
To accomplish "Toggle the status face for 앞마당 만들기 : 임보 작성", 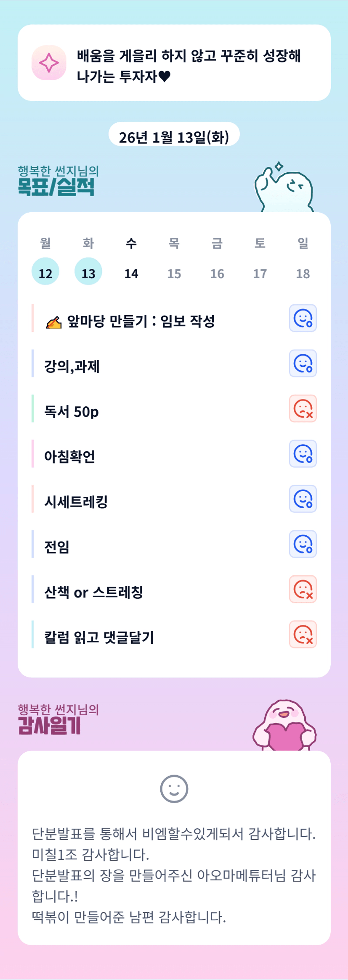I will [303, 318].
